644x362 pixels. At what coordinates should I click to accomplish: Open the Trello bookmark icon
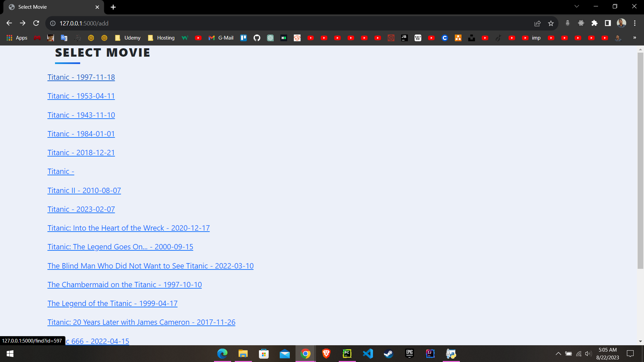[x=244, y=38]
